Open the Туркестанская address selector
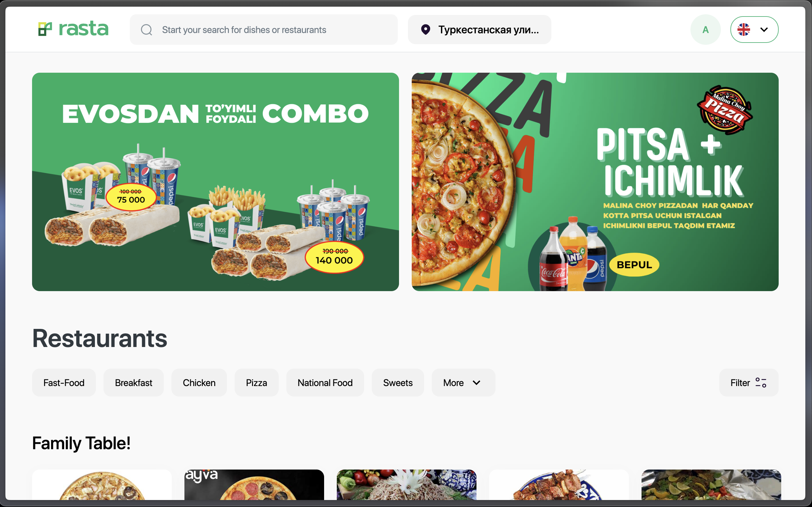Viewport: 812px width, 507px height. [x=488, y=30]
